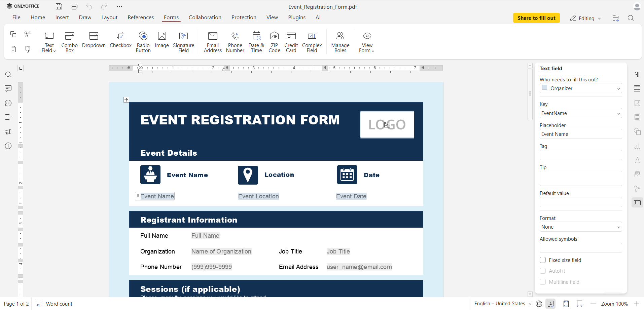
Task: Open the Feedback megaphone icon
Action: (8, 132)
